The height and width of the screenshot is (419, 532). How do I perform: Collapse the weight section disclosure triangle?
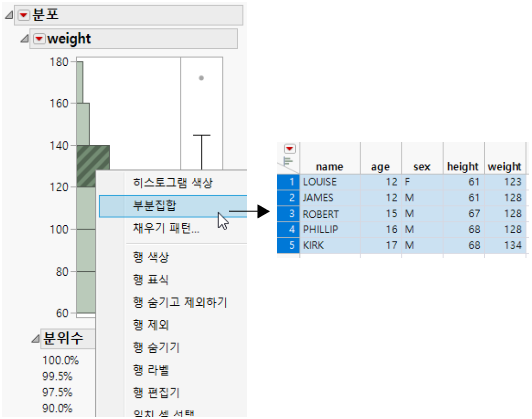click(24, 39)
